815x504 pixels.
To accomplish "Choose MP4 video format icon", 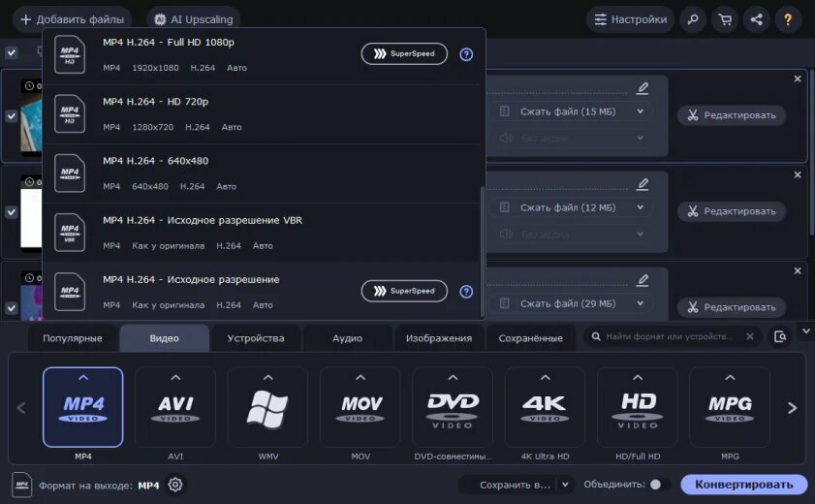I will tap(83, 407).
